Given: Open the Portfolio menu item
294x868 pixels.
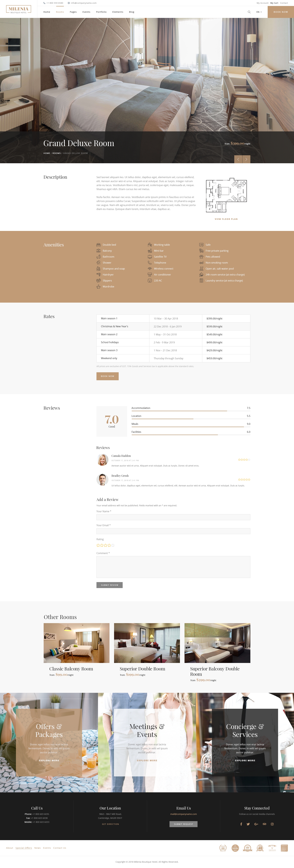Looking at the screenshot, I should pos(101,12).
